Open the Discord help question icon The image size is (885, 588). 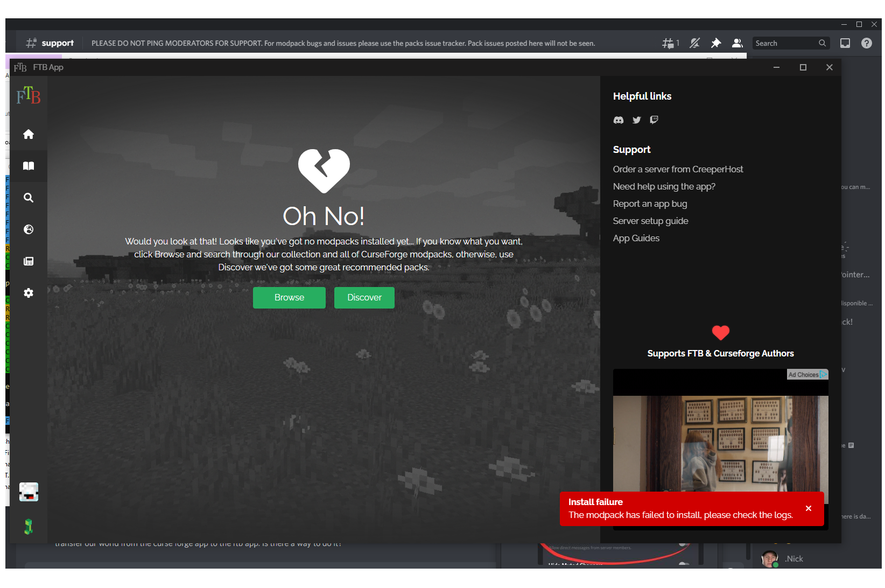867,43
